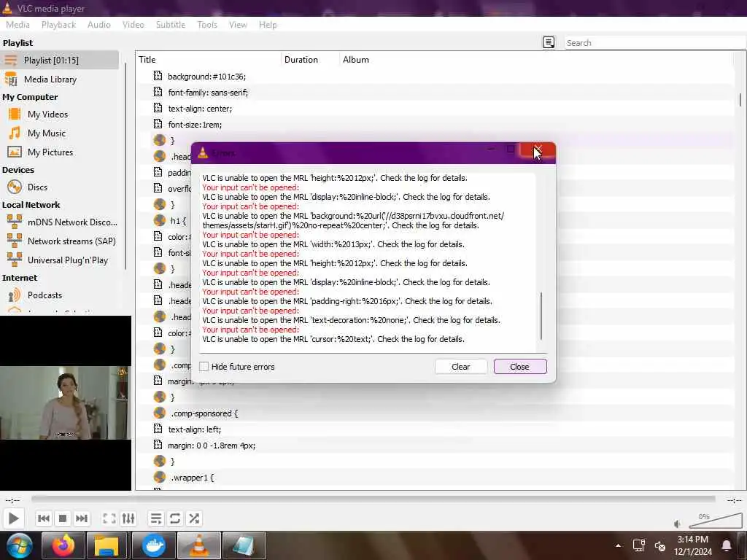This screenshot has width=747, height=560.
Task: Select the 'text-align: left;' playlist row
Action: (435, 429)
